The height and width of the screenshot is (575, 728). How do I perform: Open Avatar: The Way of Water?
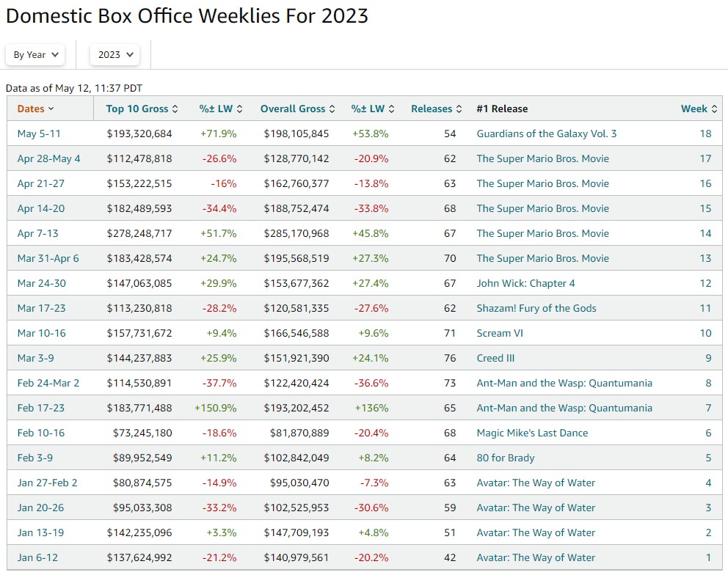click(x=536, y=483)
